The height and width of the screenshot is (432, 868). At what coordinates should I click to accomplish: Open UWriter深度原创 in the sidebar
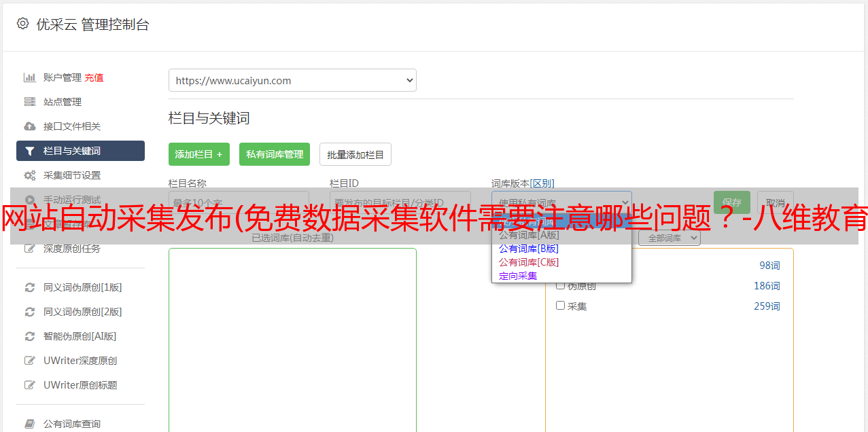(80, 361)
